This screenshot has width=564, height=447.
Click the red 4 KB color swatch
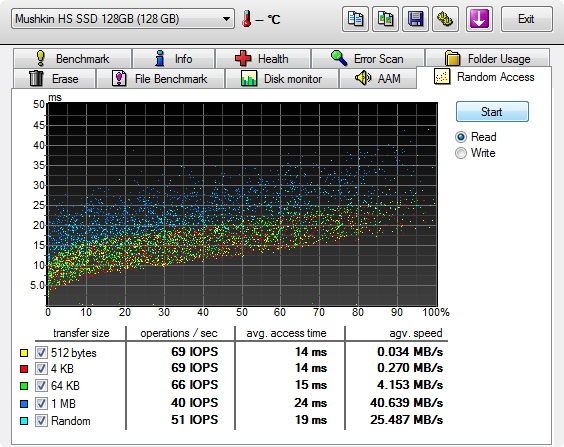pos(24,369)
